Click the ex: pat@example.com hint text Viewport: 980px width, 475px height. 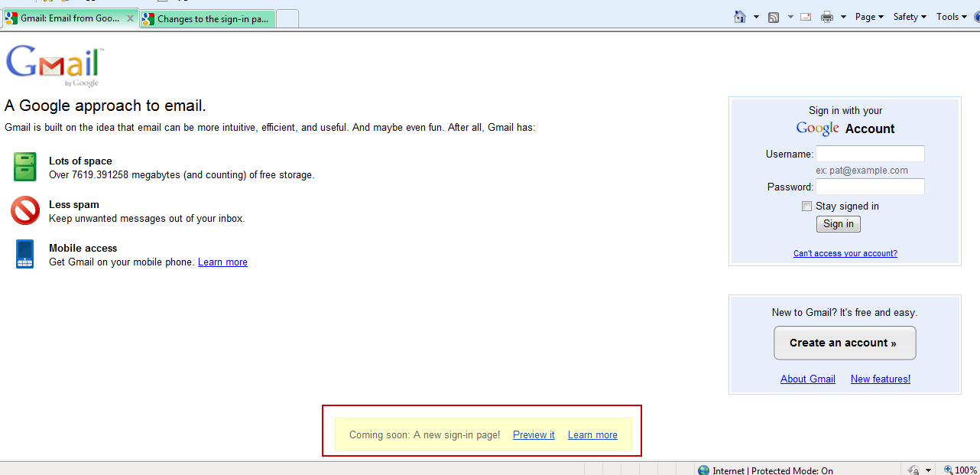(x=862, y=171)
